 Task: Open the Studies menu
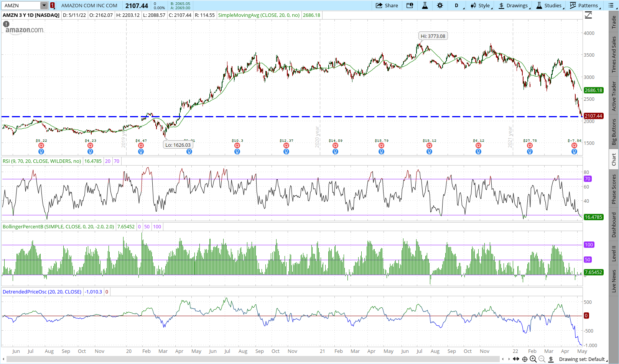549,5
